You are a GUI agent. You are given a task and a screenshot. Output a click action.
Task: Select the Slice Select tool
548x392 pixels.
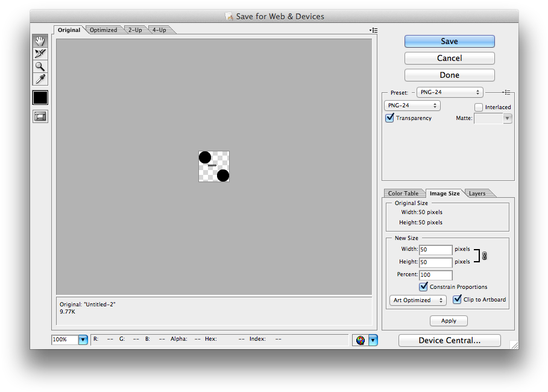(x=40, y=53)
